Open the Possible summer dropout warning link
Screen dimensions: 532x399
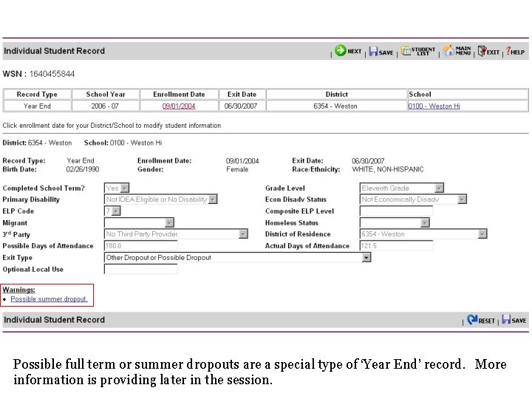pyautogui.click(x=50, y=299)
